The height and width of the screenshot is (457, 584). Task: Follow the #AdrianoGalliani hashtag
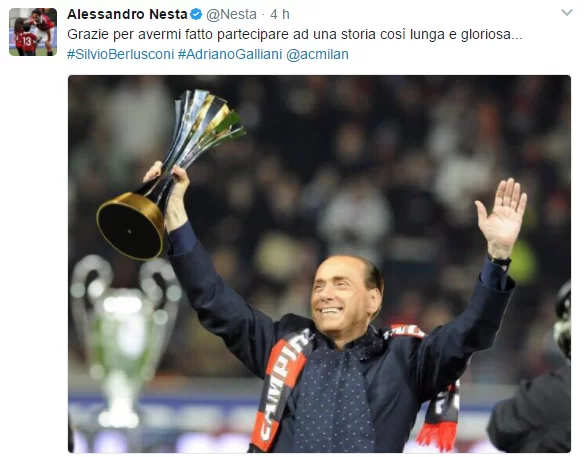click(230, 54)
